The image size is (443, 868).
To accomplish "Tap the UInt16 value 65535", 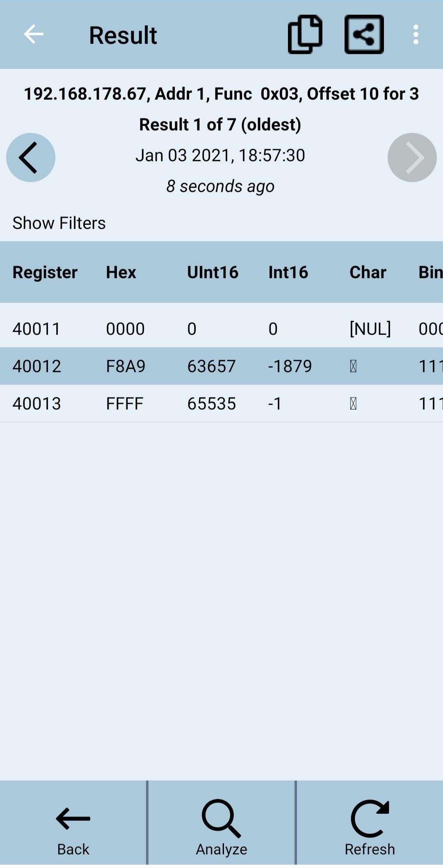I will click(211, 403).
